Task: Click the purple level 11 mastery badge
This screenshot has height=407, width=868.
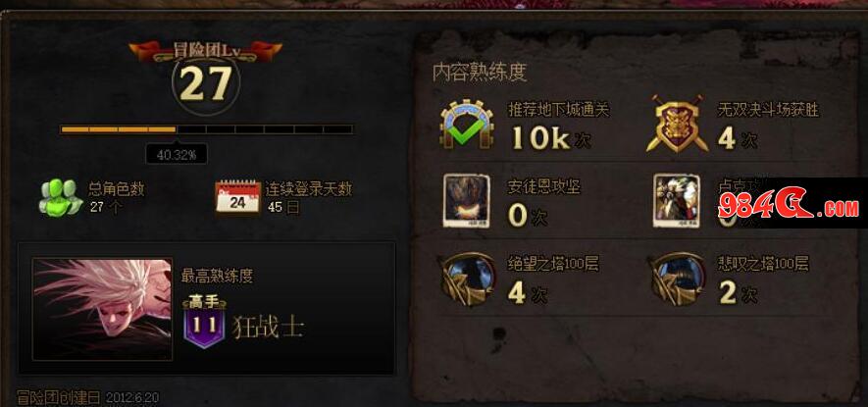Action: coord(205,326)
